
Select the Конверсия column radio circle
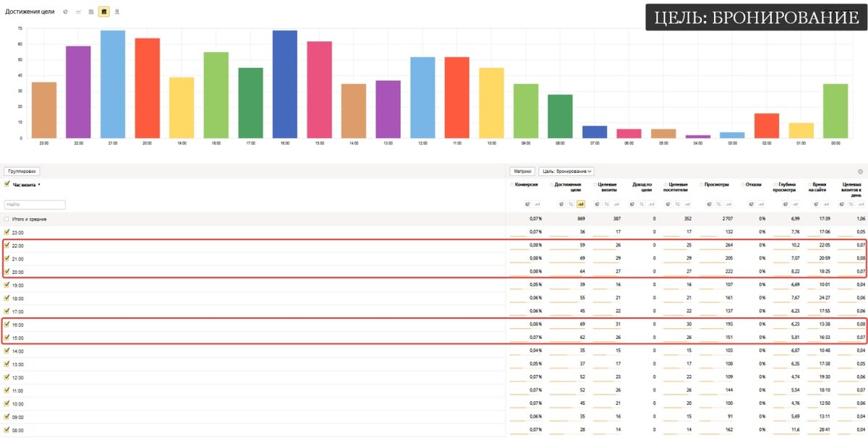[511, 184]
